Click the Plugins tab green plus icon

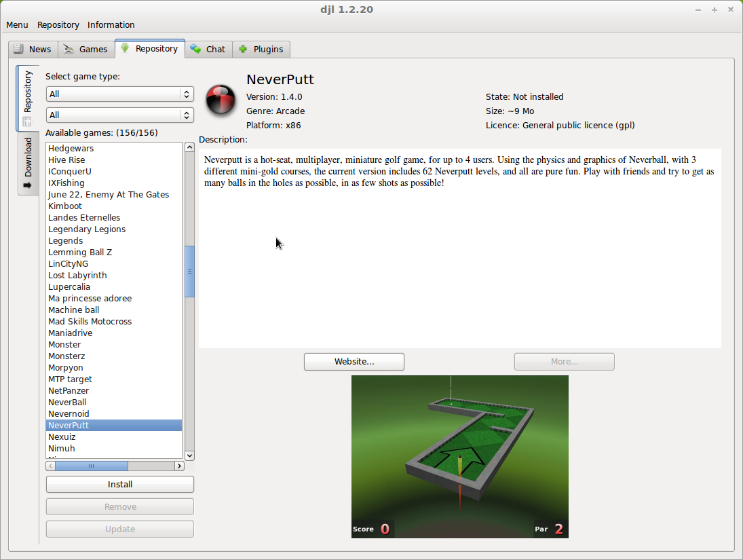pyautogui.click(x=242, y=49)
